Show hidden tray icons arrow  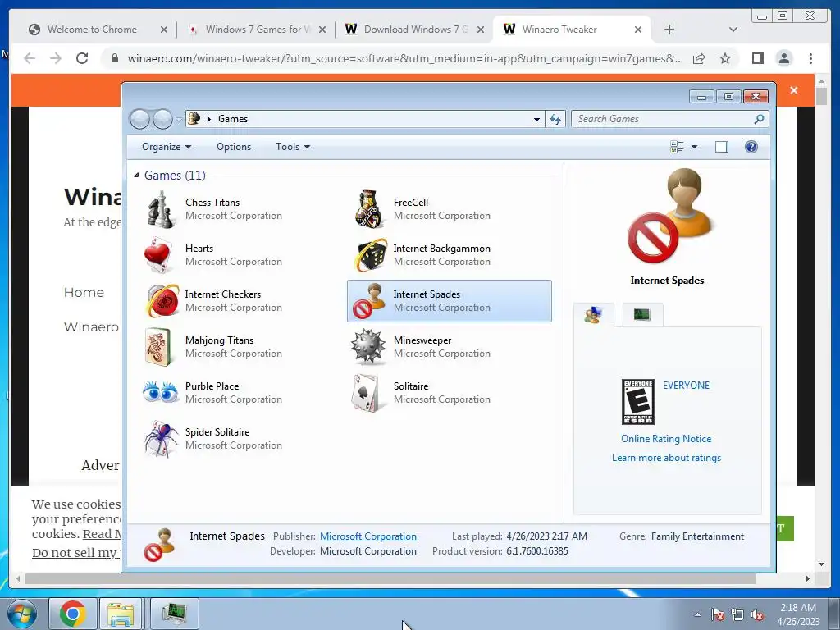point(697,614)
